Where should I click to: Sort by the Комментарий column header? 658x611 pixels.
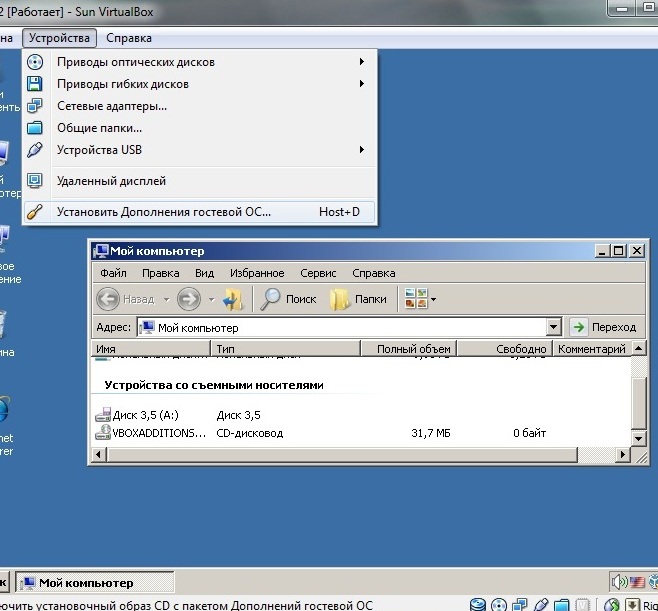coord(592,348)
